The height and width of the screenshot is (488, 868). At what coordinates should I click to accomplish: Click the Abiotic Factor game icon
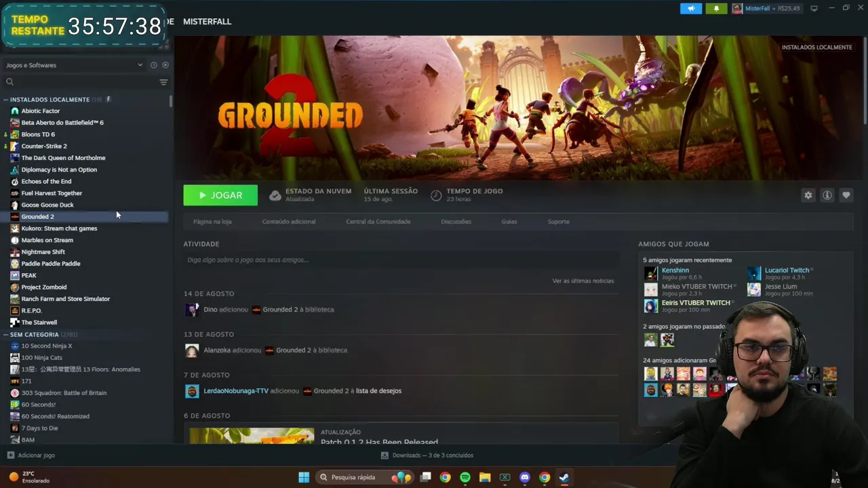click(15, 111)
